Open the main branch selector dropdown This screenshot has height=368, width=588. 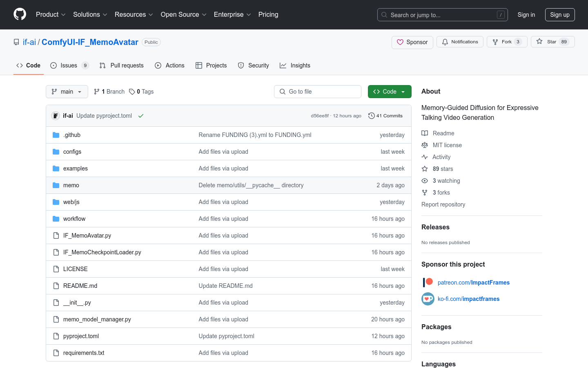coord(67,92)
